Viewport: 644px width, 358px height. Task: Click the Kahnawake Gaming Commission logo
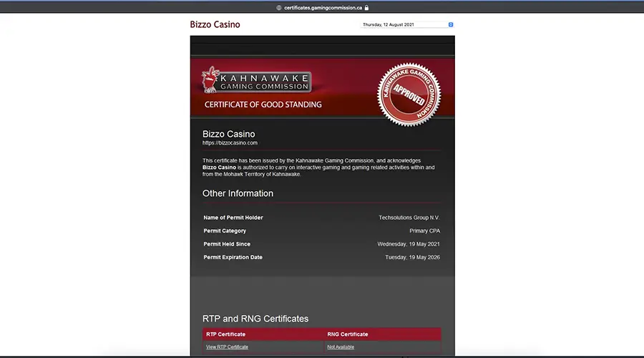click(255, 80)
